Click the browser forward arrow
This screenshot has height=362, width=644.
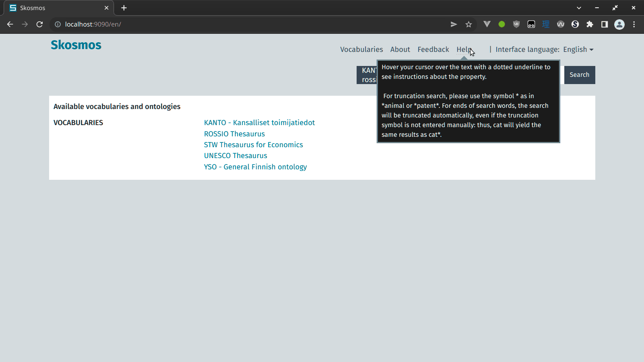(x=25, y=24)
